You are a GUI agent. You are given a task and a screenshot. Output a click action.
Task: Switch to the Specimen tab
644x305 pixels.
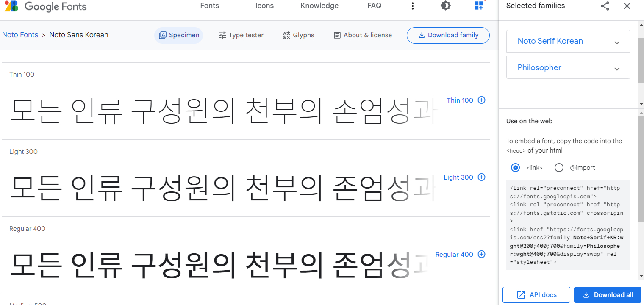coord(179,35)
